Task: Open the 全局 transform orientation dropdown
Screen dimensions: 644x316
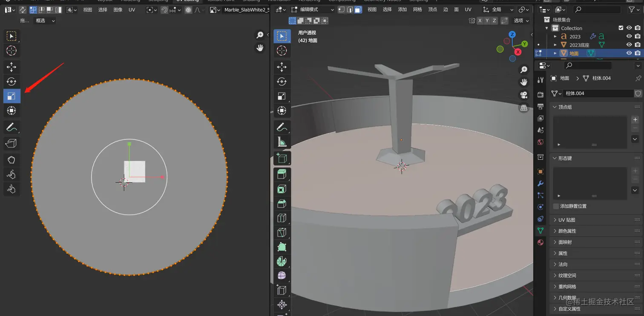Action: 498,9
